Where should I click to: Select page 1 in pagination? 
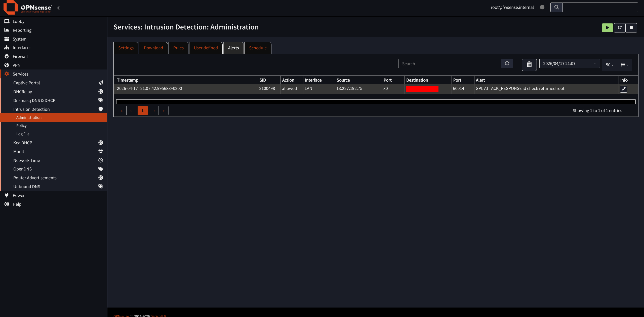click(142, 111)
